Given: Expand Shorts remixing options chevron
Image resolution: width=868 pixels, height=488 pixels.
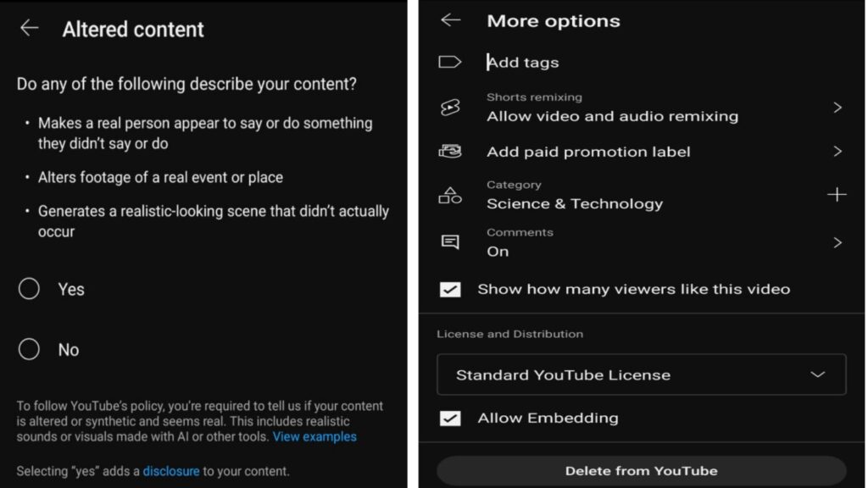Looking at the screenshot, I should coord(837,108).
